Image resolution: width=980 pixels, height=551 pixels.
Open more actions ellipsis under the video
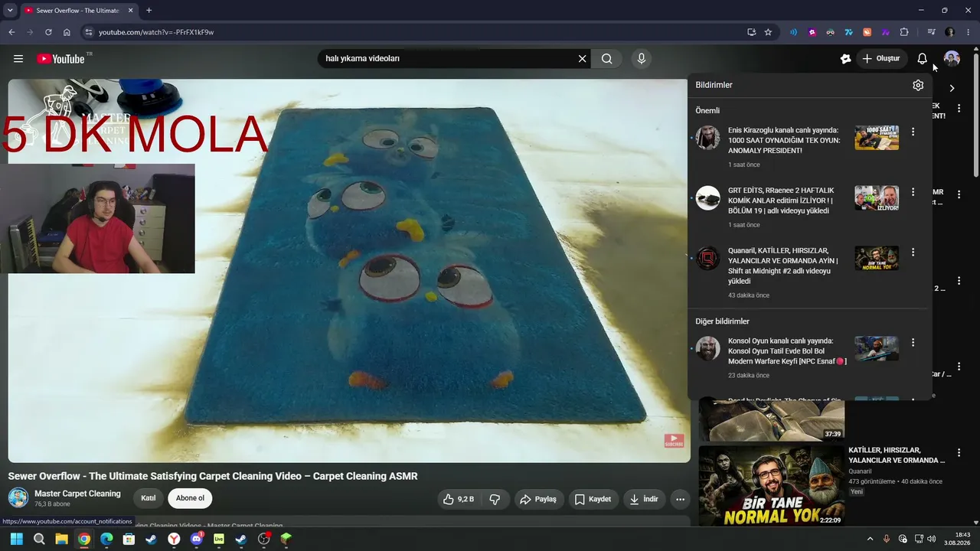point(680,499)
